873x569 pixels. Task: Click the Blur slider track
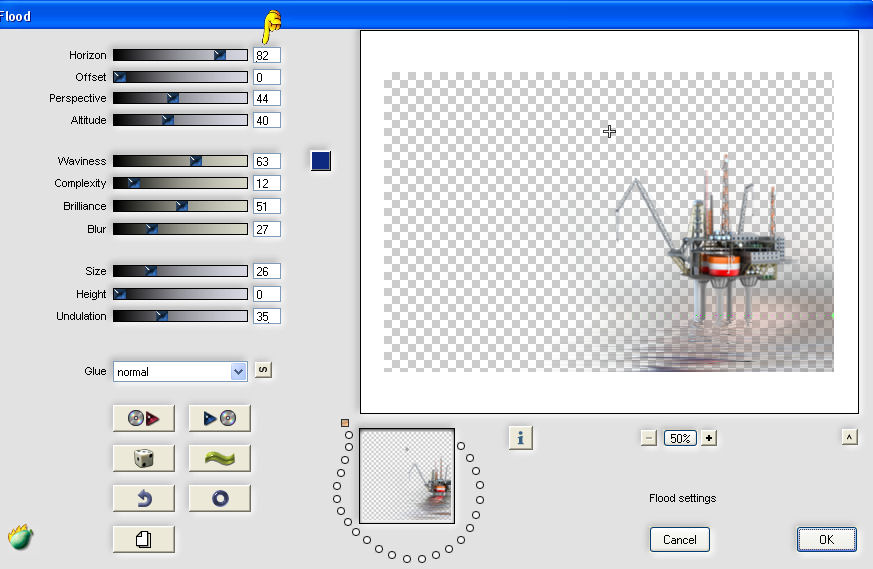coord(180,229)
